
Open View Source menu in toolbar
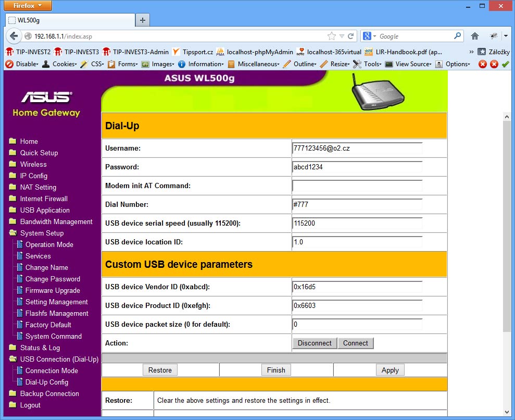pyautogui.click(x=408, y=64)
